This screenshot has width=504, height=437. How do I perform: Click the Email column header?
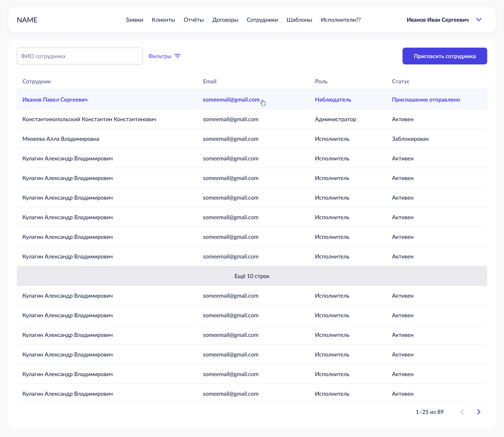[x=210, y=81]
